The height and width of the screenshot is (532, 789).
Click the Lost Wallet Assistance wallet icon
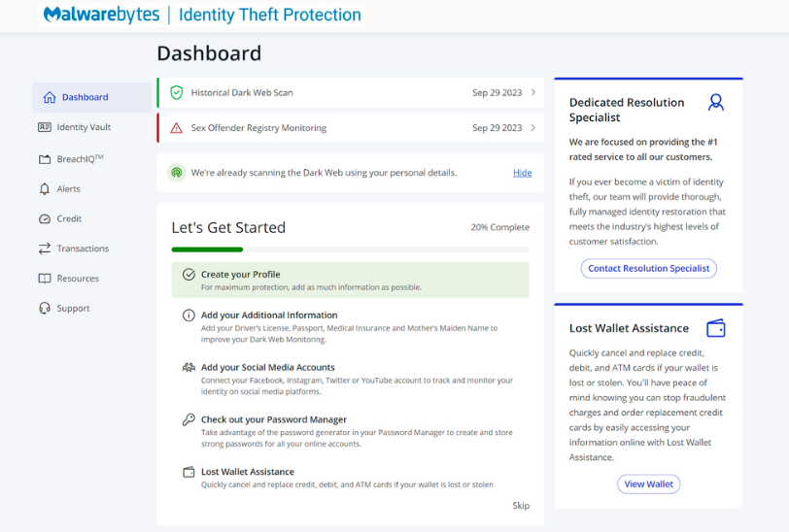[716, 328]
